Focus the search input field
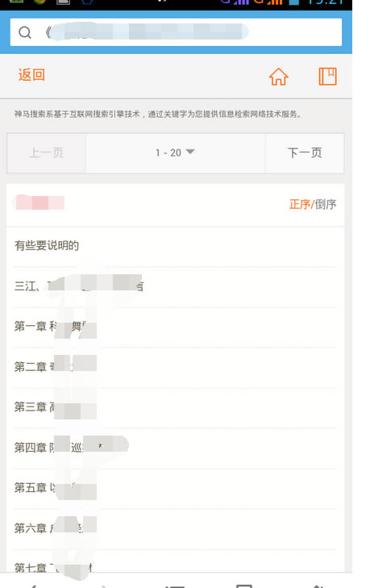Screen dimensions: 370x588 176,32
